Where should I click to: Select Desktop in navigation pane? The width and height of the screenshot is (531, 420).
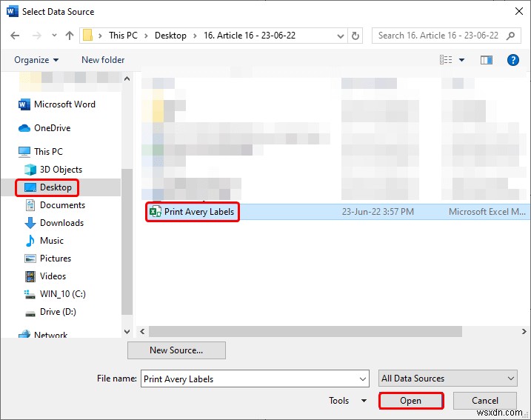click(x=56, y=187)
